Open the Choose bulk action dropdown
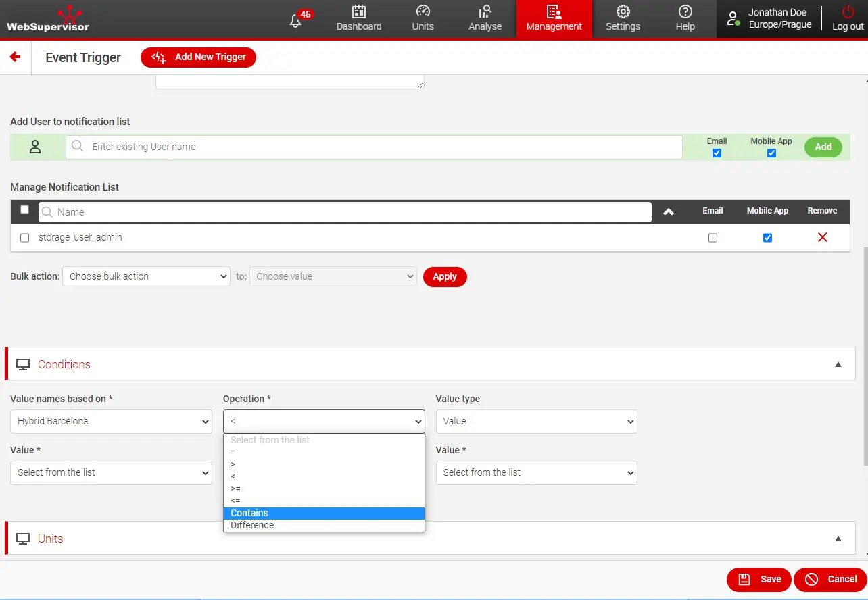Image resolution: width=868 pixels, height=600 pixels. [146, 276]
